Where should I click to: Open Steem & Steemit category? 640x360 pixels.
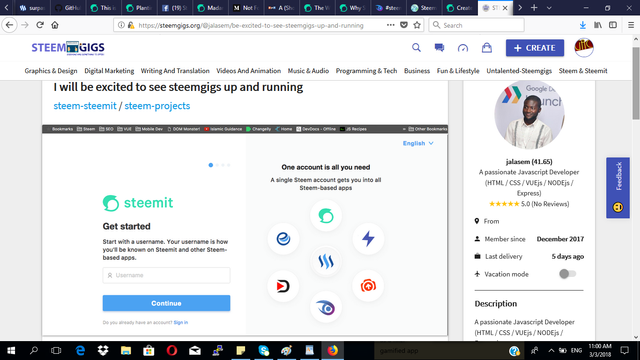click(x=583, y=71)
